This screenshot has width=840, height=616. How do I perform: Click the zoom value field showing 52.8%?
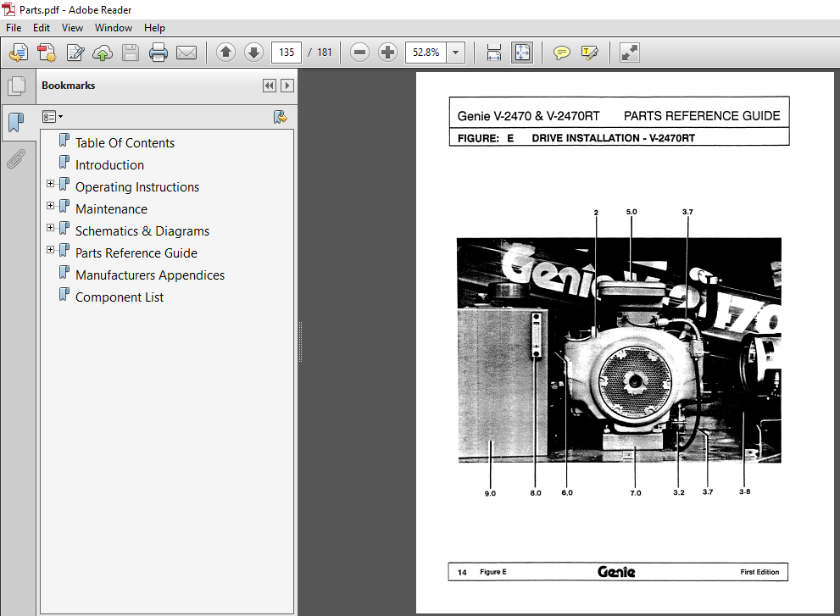[426, 53]
